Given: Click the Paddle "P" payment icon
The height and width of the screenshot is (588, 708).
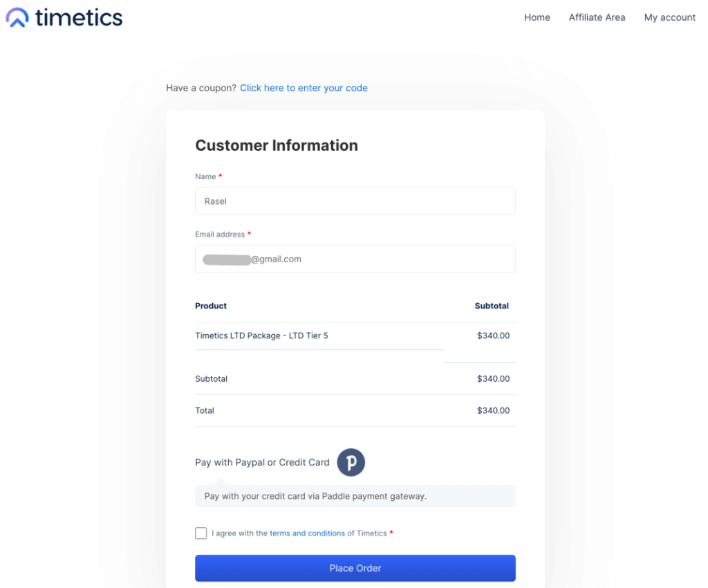Looking at the screenshot, I should pyautogui.click(x=351, y=462).
